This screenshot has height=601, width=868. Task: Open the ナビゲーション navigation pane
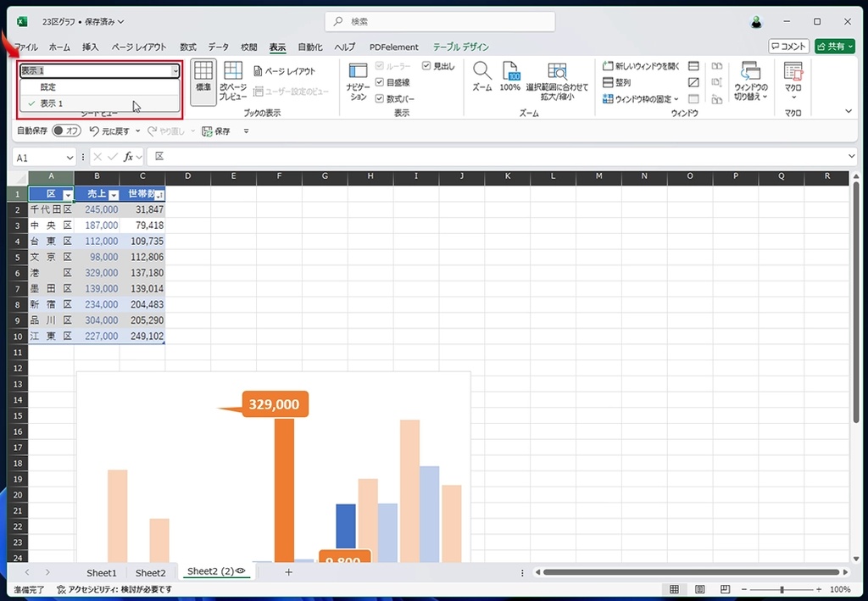[358, 82]
